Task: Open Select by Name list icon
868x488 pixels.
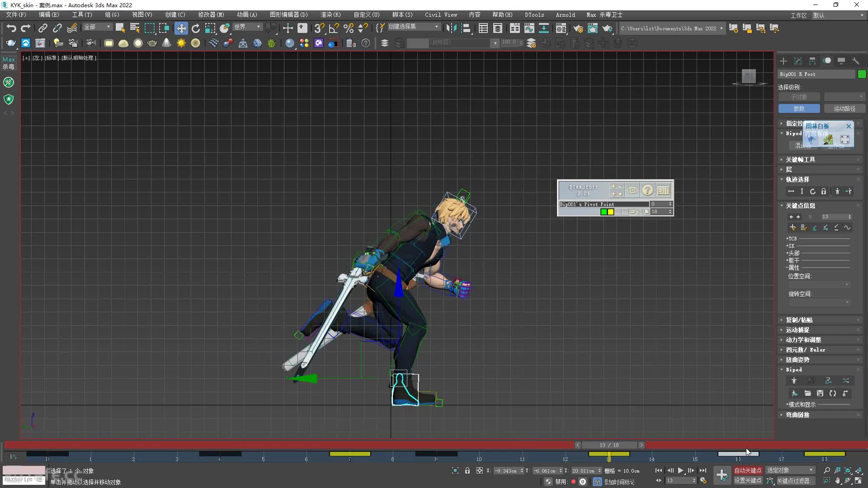Action: [x=135, y=28]
